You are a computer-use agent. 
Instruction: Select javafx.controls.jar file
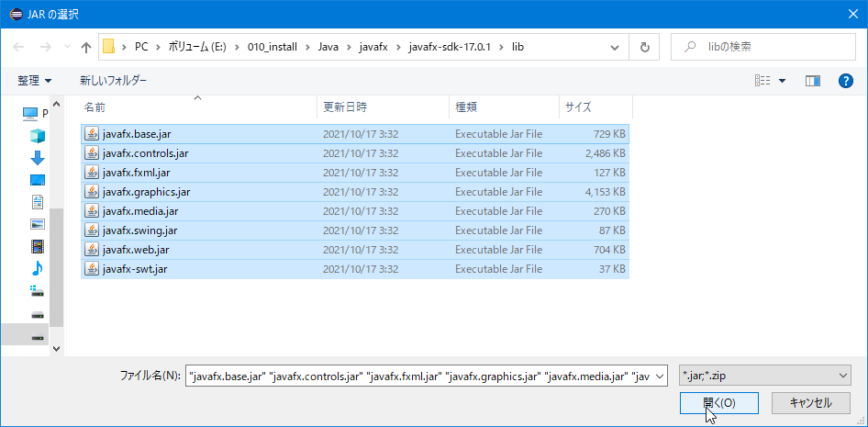point(355,153)
